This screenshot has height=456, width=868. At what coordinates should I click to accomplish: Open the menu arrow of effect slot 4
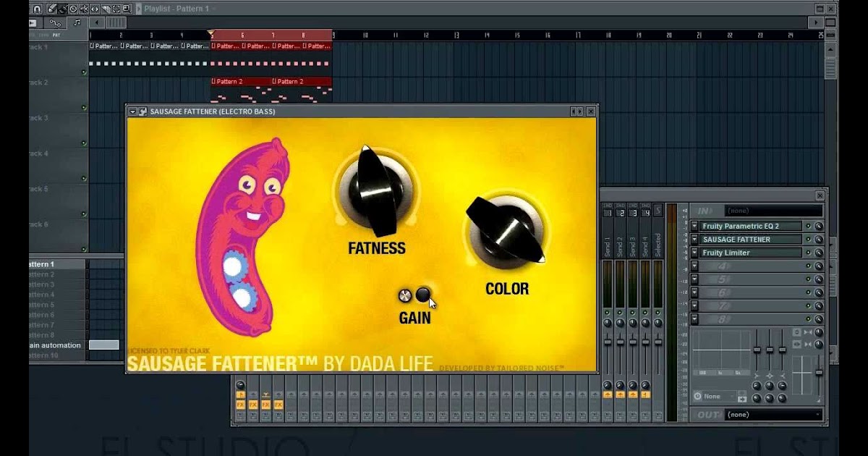click(695, 266)
